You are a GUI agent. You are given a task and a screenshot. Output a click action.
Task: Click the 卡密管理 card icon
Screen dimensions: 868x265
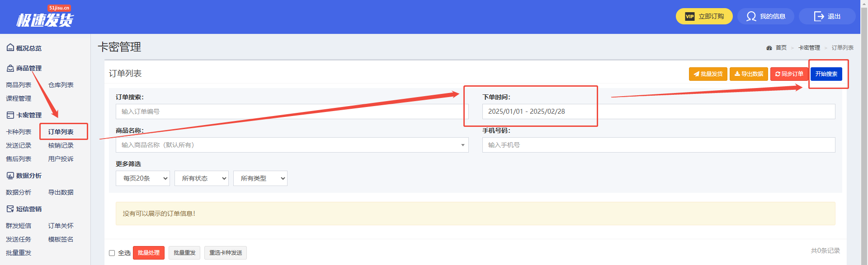pyautogui.click(x=10, y=115)
